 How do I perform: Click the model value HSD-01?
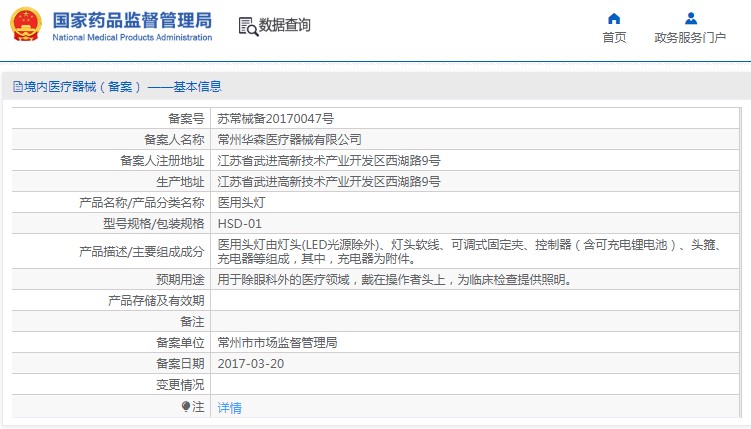click(x=239, y=223)
